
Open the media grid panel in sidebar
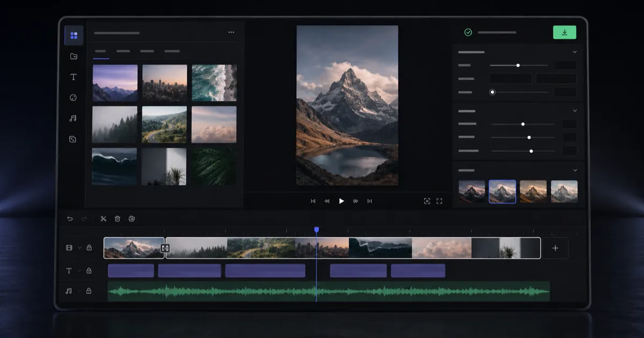click(x=74, y=35)
